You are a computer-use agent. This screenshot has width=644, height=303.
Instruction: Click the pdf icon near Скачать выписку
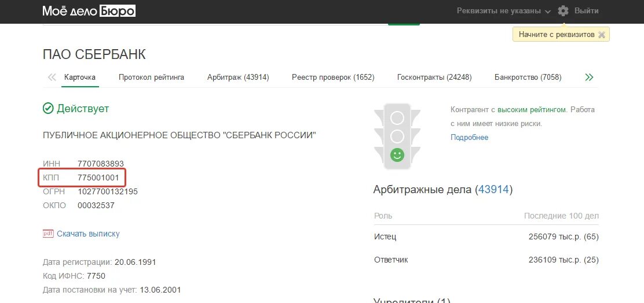coord(48,234)
